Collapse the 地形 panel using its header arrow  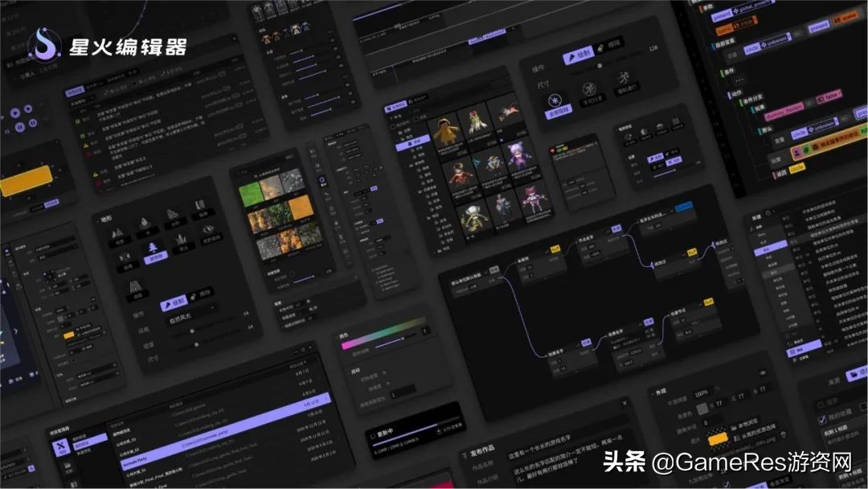tap(100, 219)
